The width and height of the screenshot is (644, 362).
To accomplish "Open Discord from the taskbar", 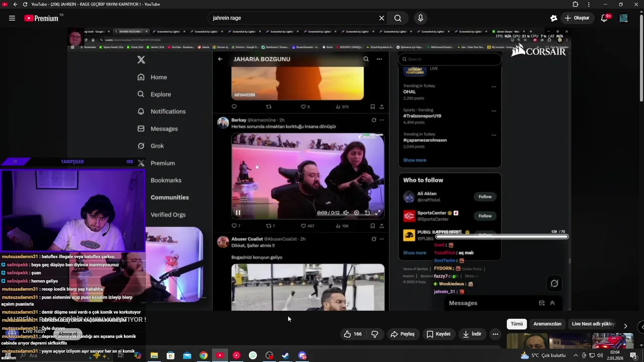I will point(302,355).
